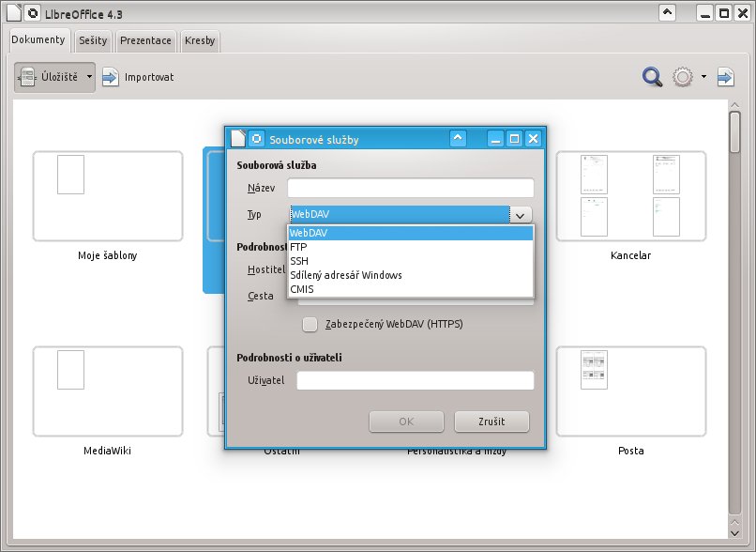Screen dimensions: 756x552
Task: Switch to the Sešity tab
Action: tap(93, 40)
